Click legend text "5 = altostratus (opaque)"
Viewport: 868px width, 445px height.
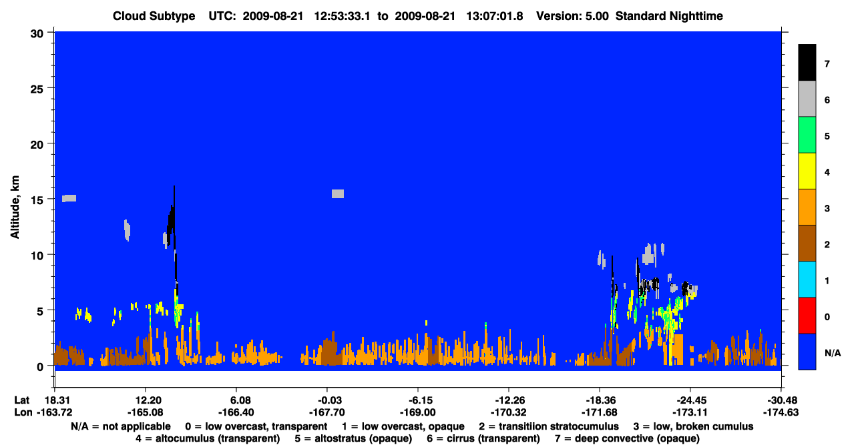(353, 438)
